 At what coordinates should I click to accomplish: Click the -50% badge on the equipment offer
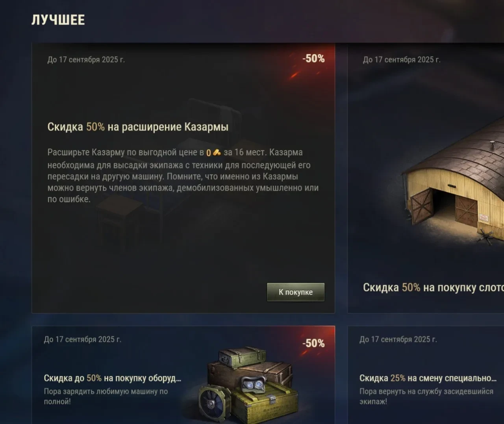(314, 343)
